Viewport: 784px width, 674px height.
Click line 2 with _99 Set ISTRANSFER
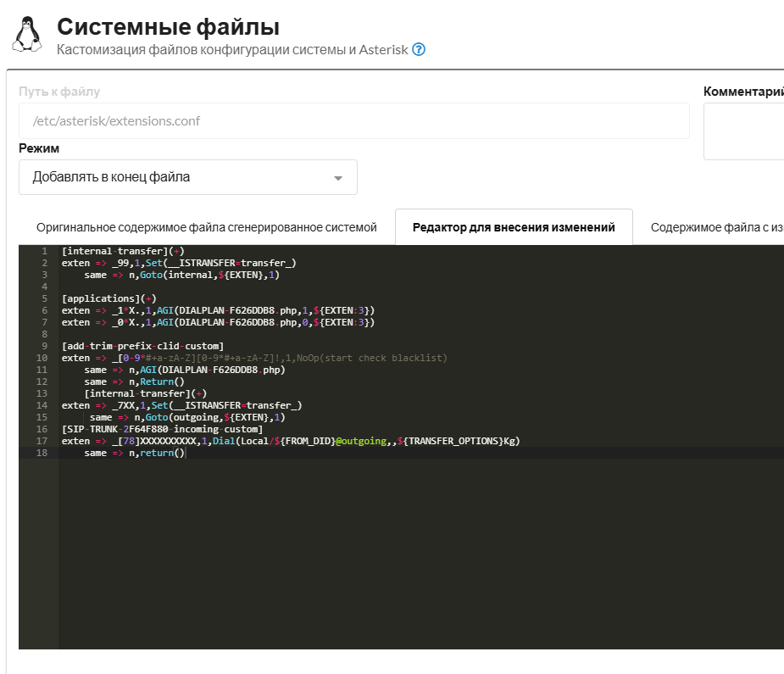click(x=179, y=263)
